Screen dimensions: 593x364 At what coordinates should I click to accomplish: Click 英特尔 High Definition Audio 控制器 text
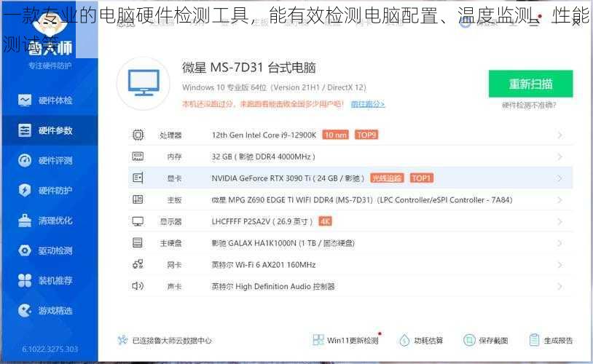(273, 287)
